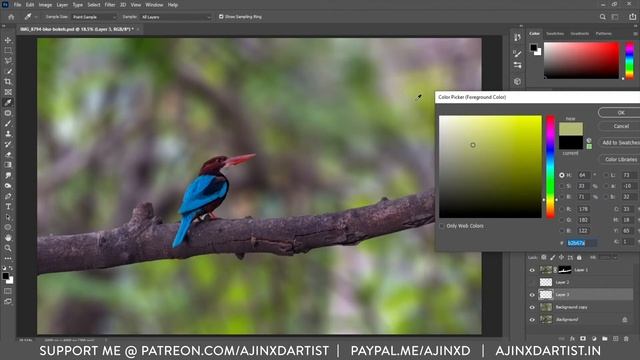The width and height of the screenshot is (640, 360).
Task: Select the Eyedropper tool in toolbar
Action: [x=8, y=102]
